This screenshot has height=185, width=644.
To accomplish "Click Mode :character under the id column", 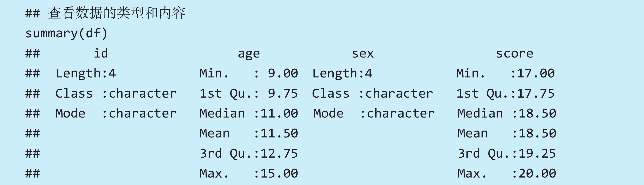I will (x=116, y=113).
